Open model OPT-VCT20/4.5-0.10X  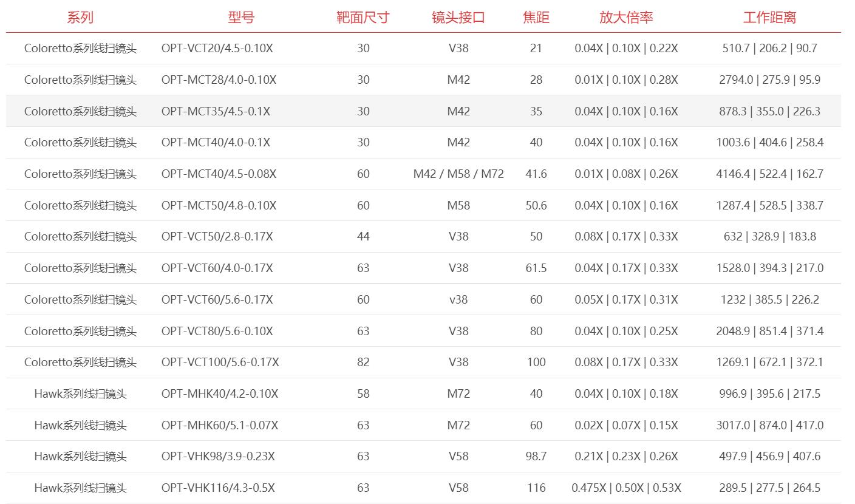(x=217, y=48)
